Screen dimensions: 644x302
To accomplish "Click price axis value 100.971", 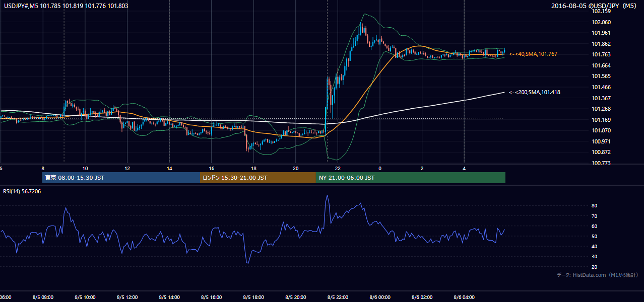I will click(601, 141).
